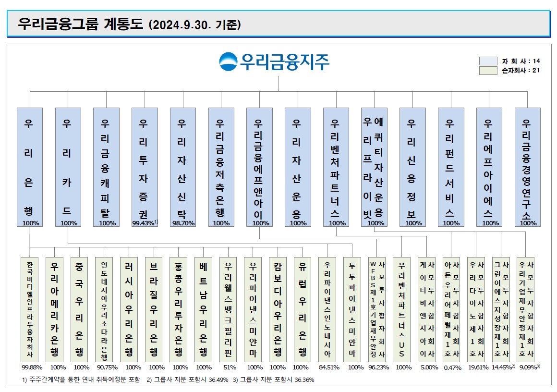Screen dimensions: 557x392
Task: Click the WFBS제1호기업재무안정 사모투자합자회사 box
Action: click(377, 309)
